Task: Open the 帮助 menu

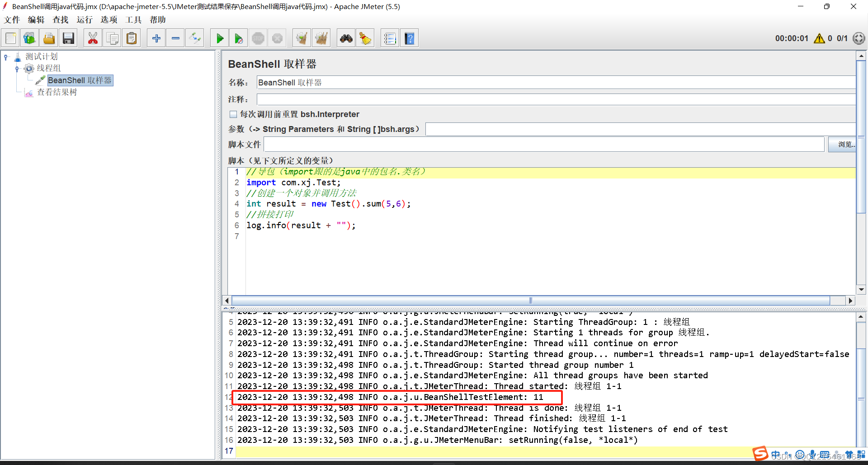Action: pyautogui.click(x=158, y=20)
